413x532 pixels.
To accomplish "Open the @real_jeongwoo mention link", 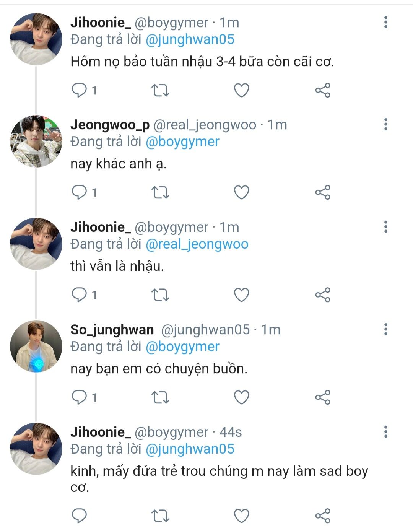I will (197, 244).
